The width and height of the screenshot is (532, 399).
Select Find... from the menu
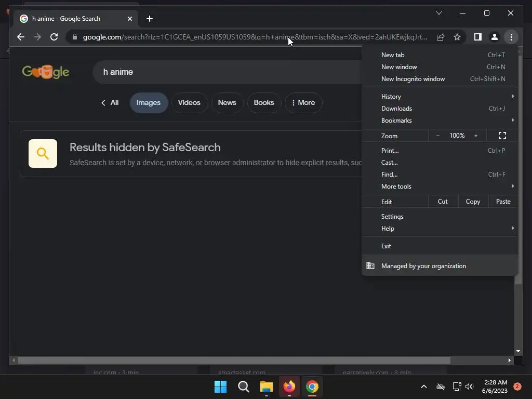(440, 175)
